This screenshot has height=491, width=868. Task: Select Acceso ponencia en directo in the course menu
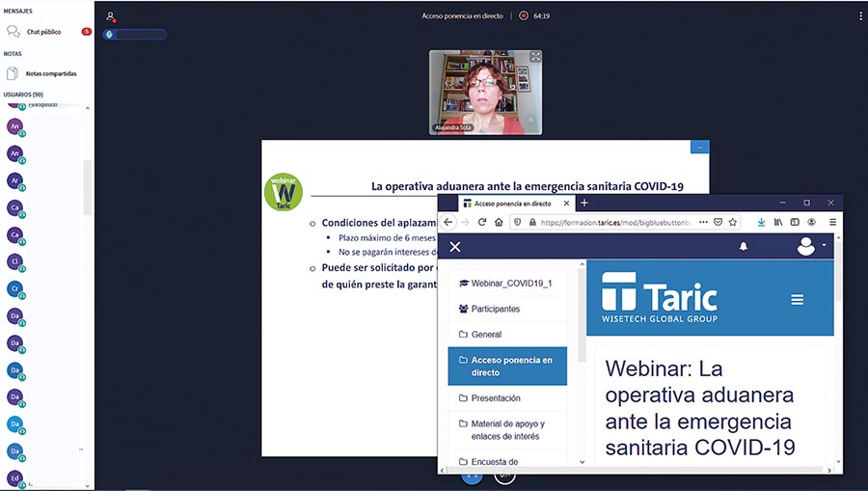pos(507,366)
